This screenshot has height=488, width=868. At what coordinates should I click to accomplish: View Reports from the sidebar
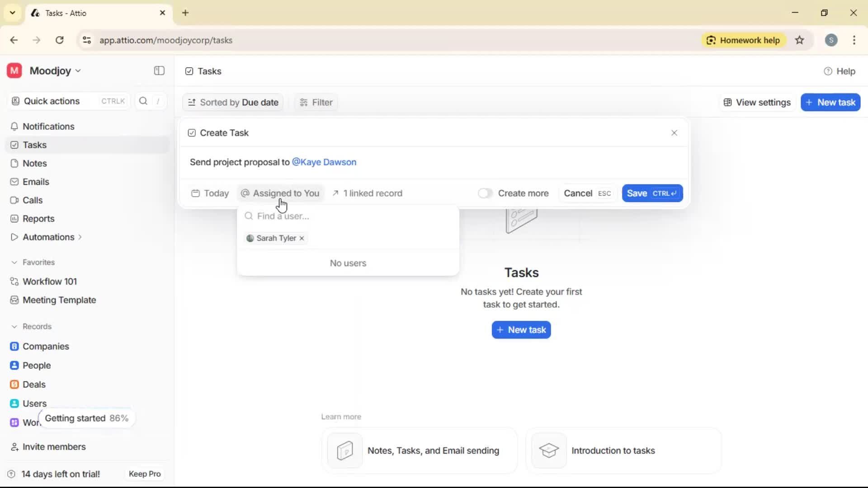38,219
